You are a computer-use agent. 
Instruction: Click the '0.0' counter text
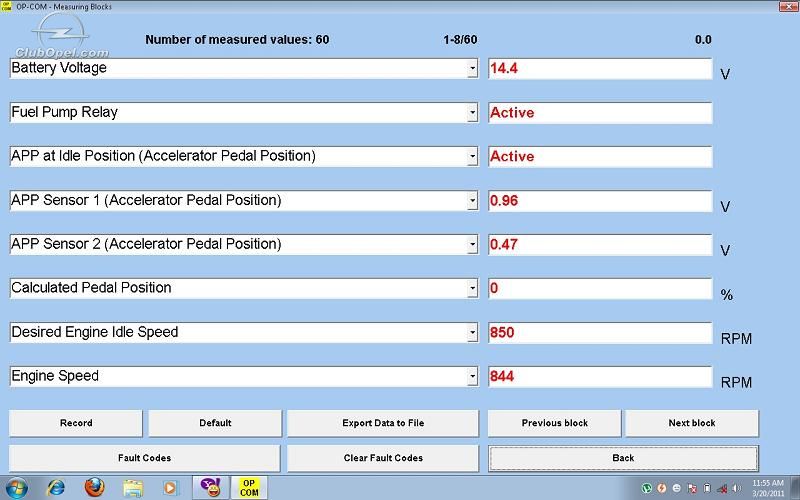(x=703, y=40)
